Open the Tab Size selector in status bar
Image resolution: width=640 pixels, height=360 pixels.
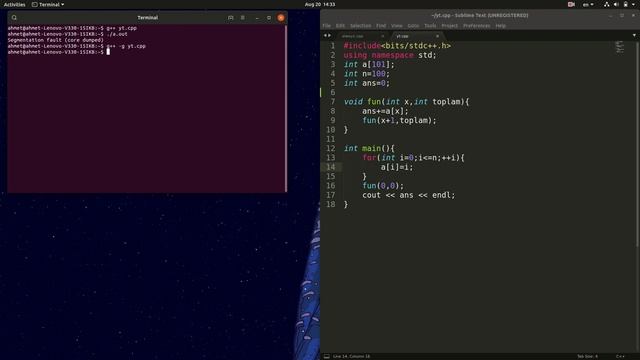587,356
